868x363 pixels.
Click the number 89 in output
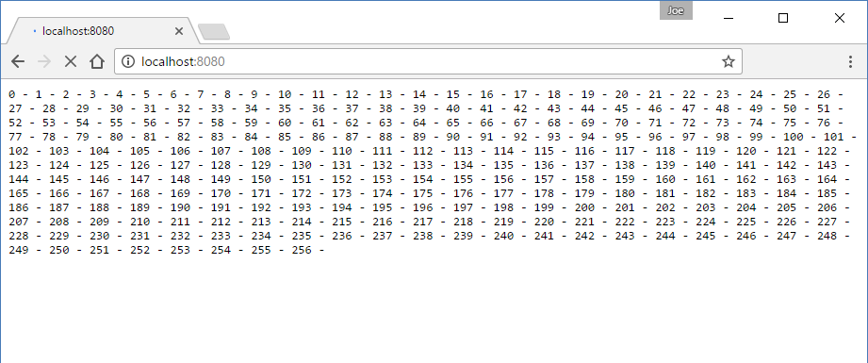click(419, 137)
